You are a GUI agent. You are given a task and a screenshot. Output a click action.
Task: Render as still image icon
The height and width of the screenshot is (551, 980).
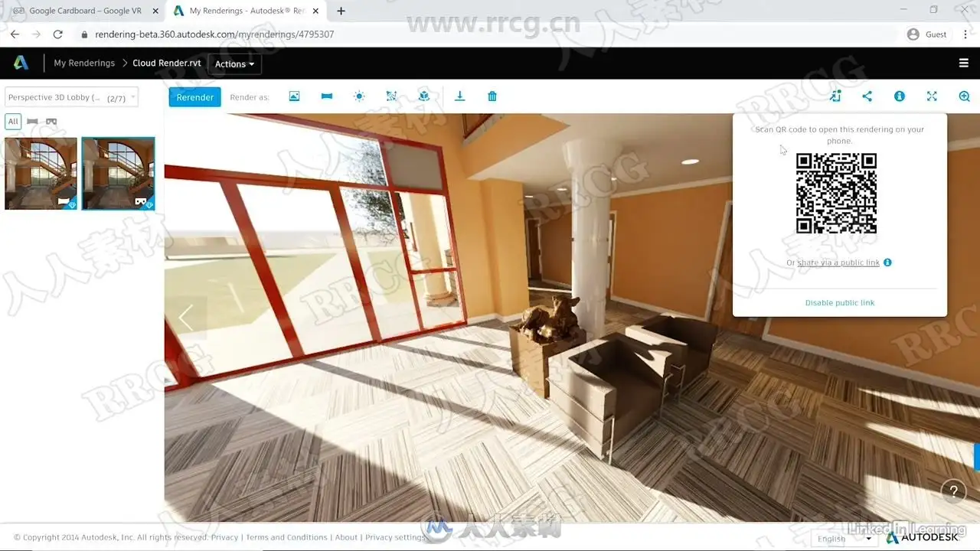(x=294, y=96)
